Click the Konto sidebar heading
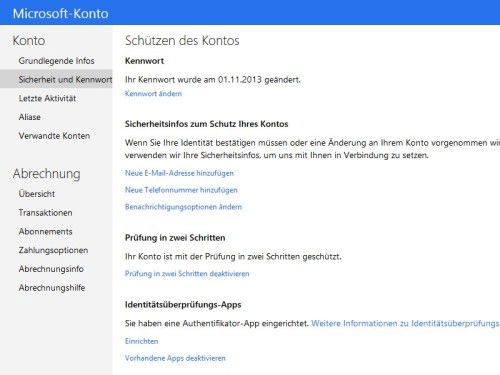The height and width of the screenshot is (375, 500). click(x=29, y=41)
